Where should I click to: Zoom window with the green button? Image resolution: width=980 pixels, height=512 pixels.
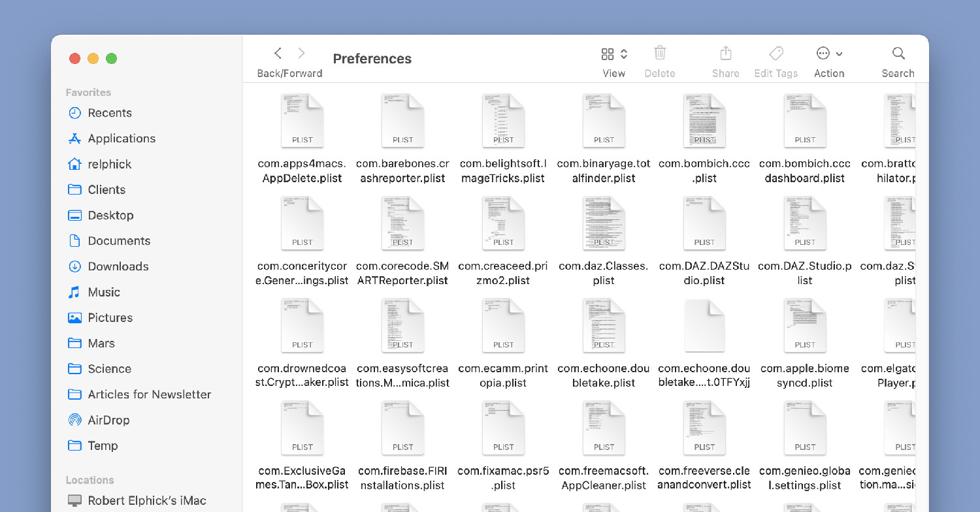(x=112, y=58)
